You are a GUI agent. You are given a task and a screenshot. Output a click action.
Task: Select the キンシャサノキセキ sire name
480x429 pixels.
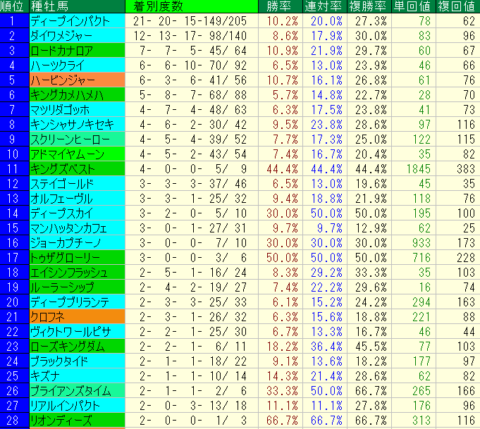tap(72, 125)
